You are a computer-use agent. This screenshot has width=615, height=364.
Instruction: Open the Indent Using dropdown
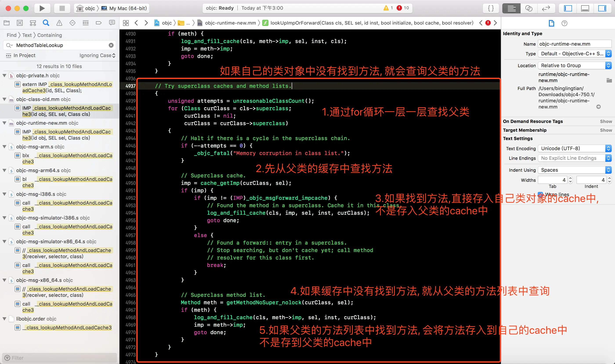[x=574, y=170]
